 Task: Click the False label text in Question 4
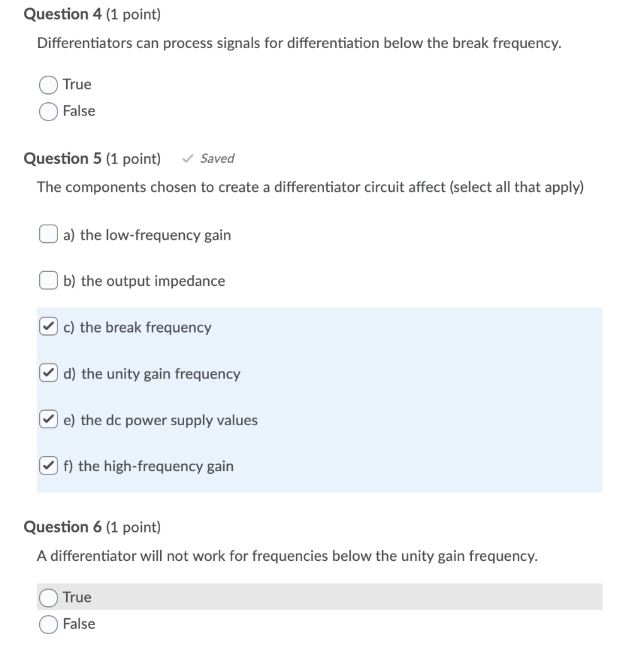coord(78,111)
